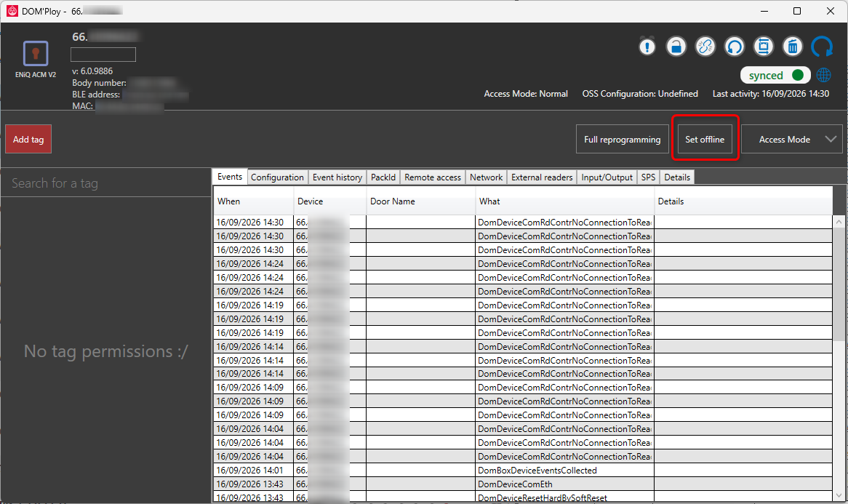Image resolution: width=848 pixels, height=504 pixels.
Task: Open the Network tab
Action: pos(487,177)
